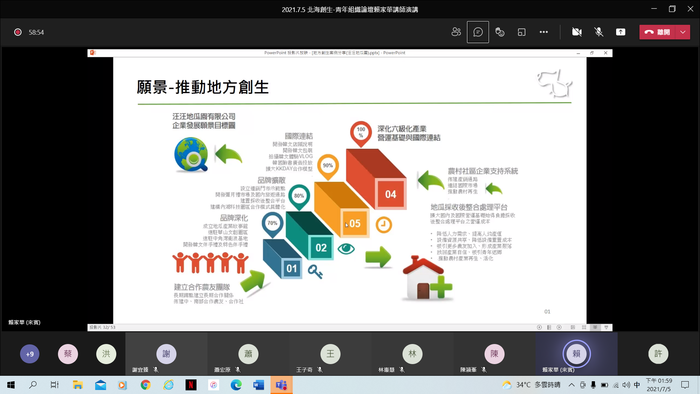Launch Microsoft Edge from taskbar

tap(236, 385)
